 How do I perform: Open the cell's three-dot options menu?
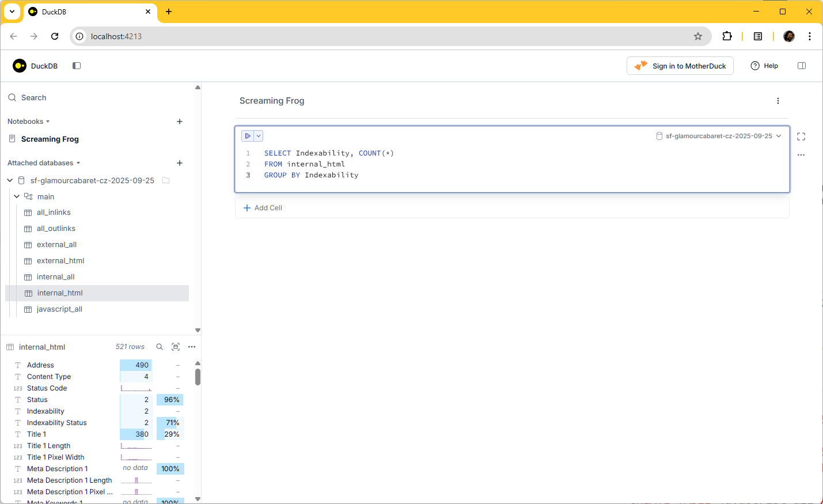(x=801, y=155)
